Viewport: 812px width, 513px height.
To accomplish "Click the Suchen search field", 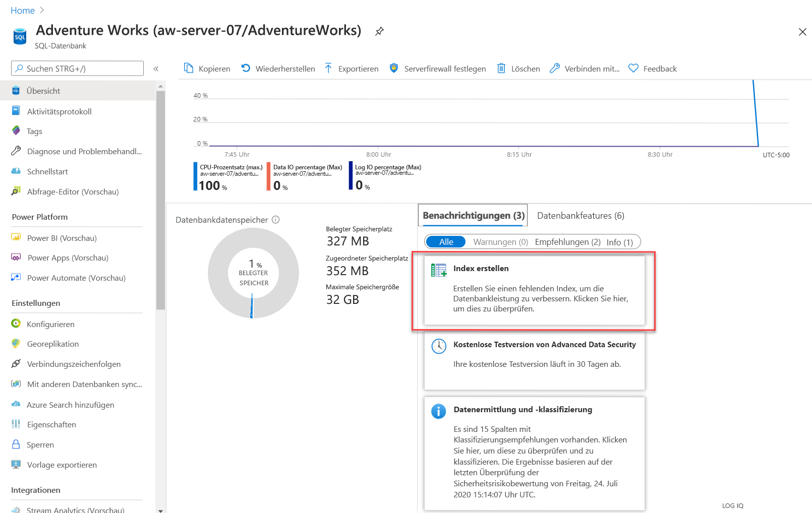I will click(x=77, y=69).
